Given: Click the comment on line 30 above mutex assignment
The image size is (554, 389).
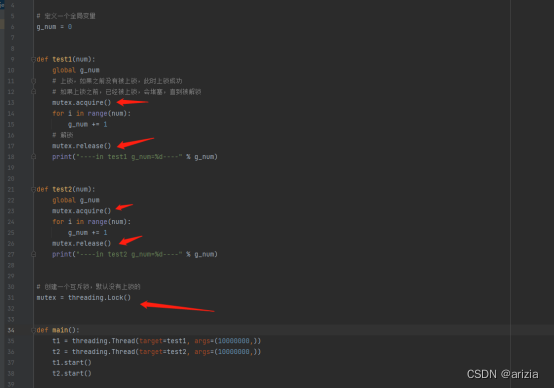Looking at the screenshot, I should [88, 287].
